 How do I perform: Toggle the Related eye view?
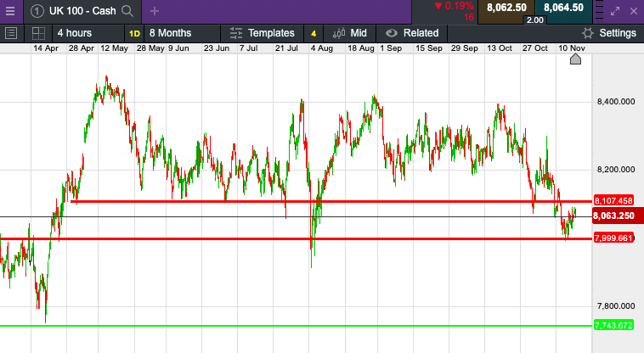pyautogui.click(x=412, y=33)
